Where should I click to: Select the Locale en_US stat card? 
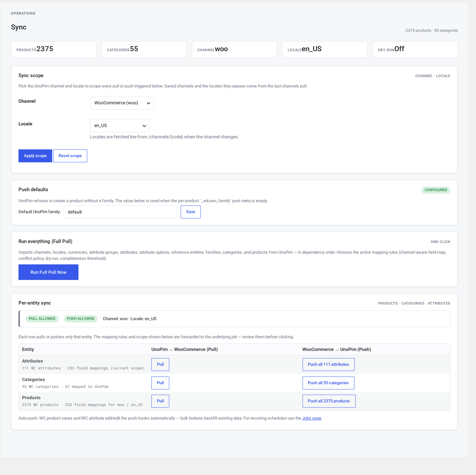[x=325, y=50]
